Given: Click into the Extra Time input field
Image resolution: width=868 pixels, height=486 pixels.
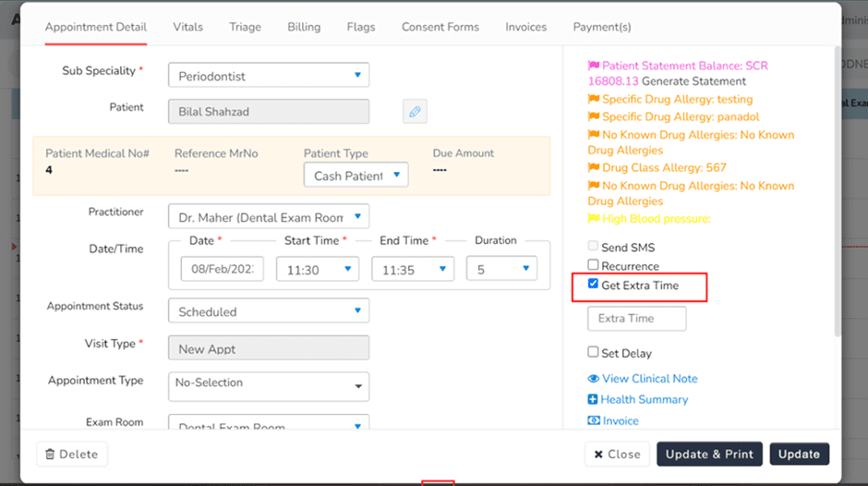Looking at the screenshot, I should 636,319.
